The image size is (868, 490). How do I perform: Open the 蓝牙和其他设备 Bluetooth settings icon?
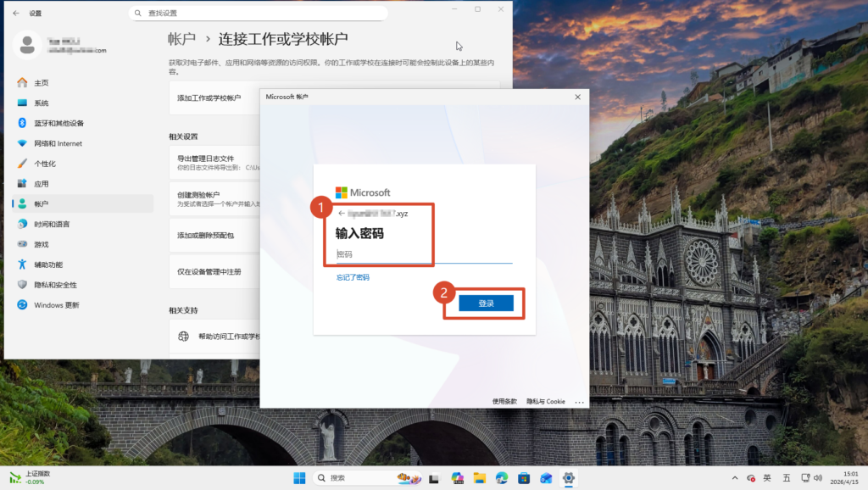23,123
